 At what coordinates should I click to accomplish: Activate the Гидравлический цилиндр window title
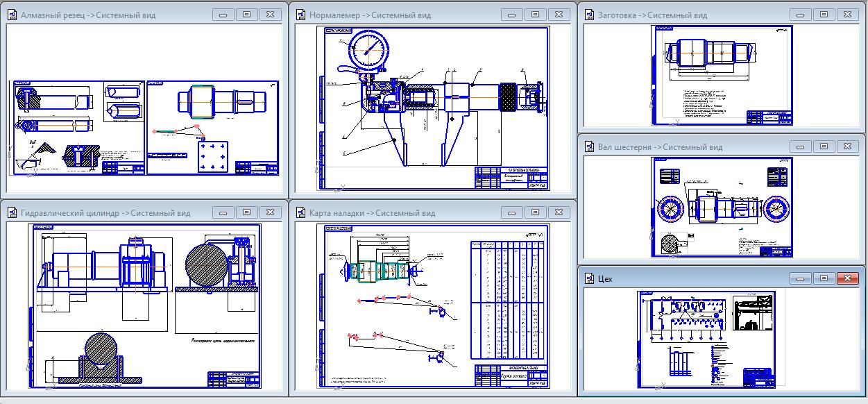105,213
